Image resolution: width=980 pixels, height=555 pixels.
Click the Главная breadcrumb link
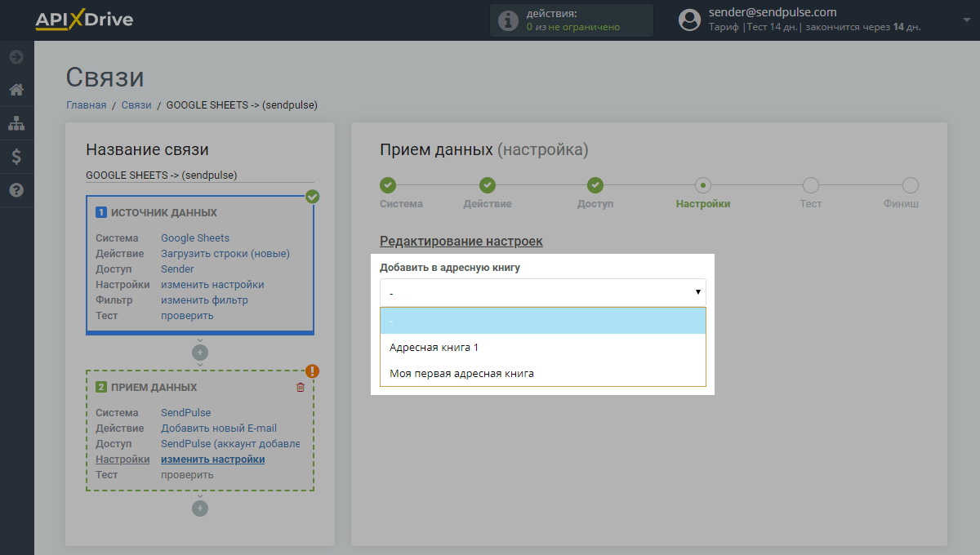87,105
